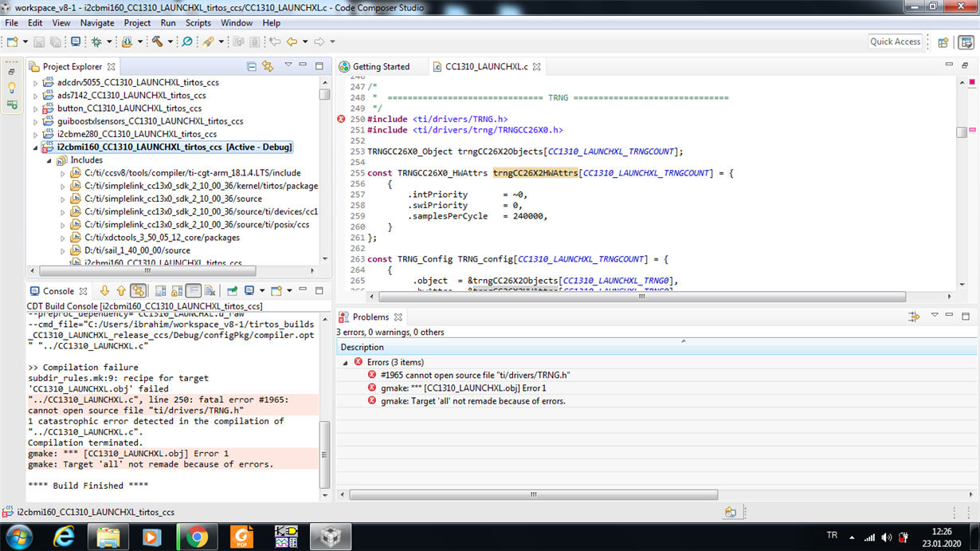This screenshot has width=980, height=551.
Task: Select the TRNG.h cannot open source error
Action: click(474, 375)
